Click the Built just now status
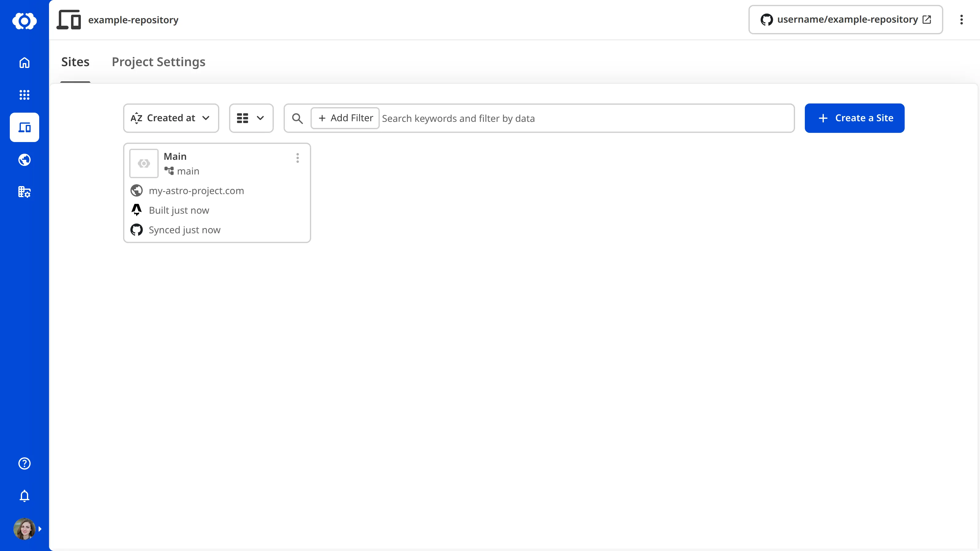Image resolution: width=980 pixels, height=551 pixels. click(179, 210)
